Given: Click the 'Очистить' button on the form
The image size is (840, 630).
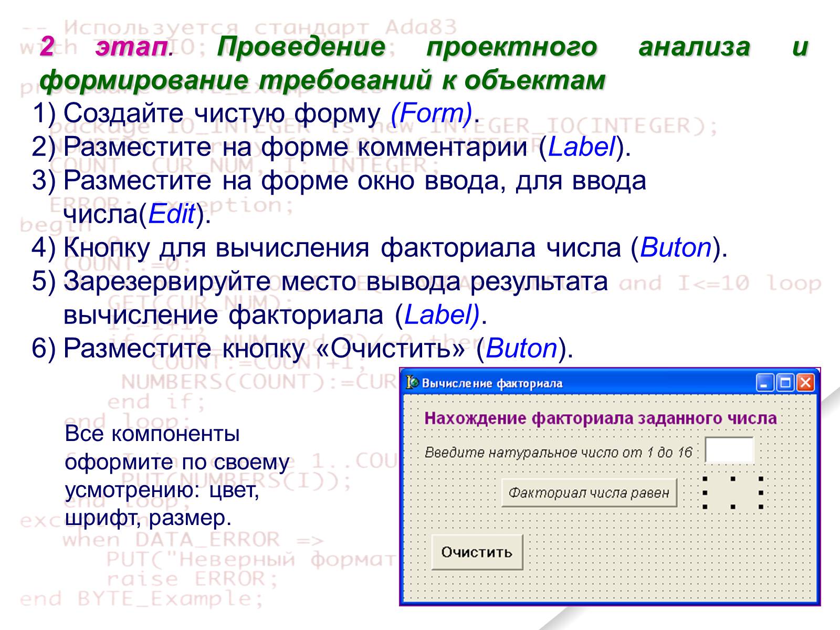Looking at the screenshot, I should 477,552.
